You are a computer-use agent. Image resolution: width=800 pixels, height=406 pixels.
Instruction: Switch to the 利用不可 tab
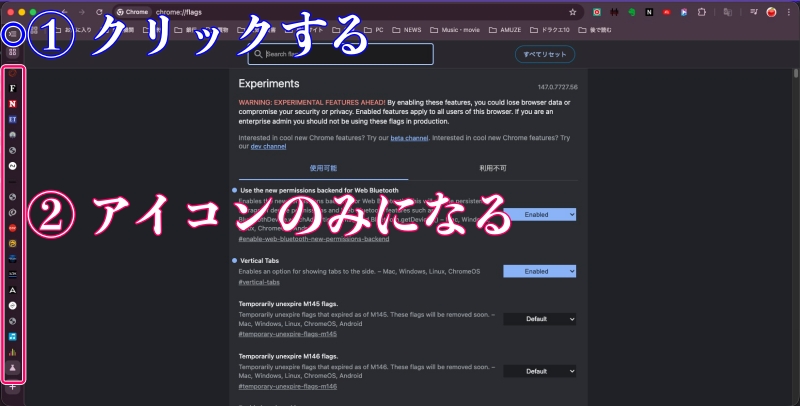click(x=493, y=167)
